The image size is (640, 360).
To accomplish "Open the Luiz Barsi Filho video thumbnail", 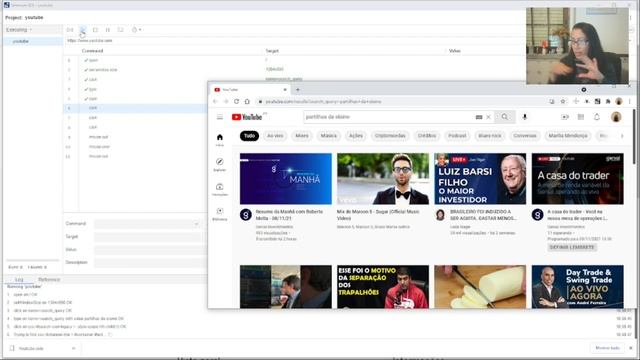I will [480, 179].
